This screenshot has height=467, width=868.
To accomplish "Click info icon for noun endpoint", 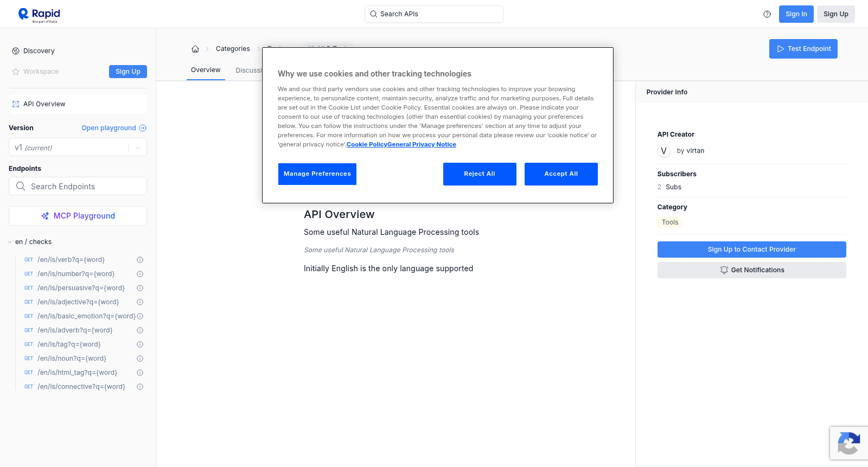I will (x=140, y=359).
